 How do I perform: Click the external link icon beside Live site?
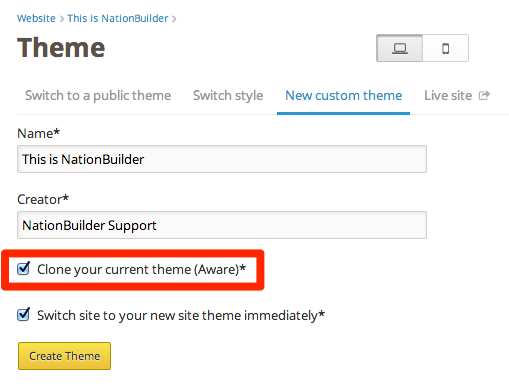coord(484,96)
